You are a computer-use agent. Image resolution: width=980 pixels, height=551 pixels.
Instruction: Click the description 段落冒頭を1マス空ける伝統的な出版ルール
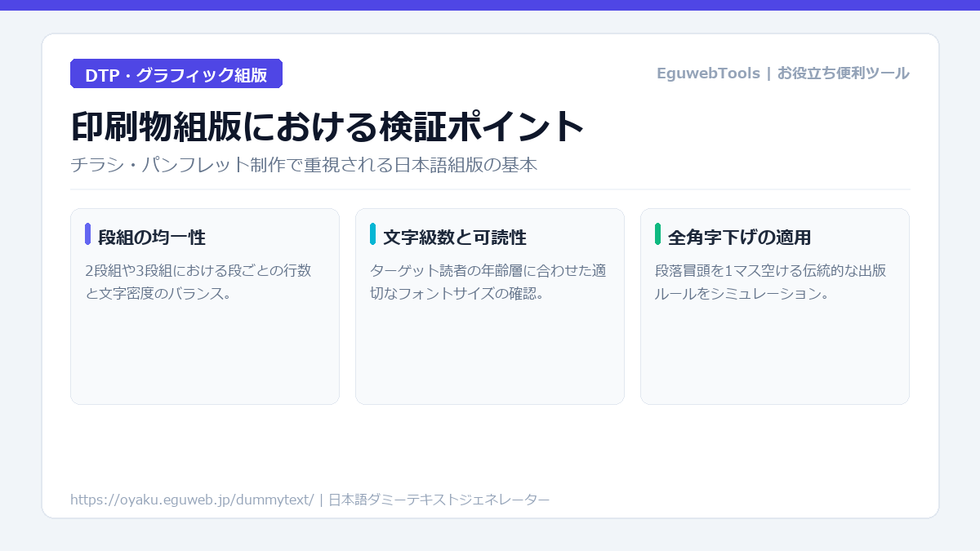[x=770, y=282]
